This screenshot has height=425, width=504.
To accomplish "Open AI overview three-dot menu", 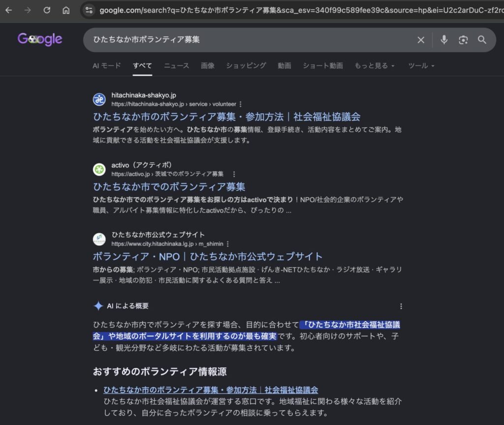I will click(x=401, y=306).
